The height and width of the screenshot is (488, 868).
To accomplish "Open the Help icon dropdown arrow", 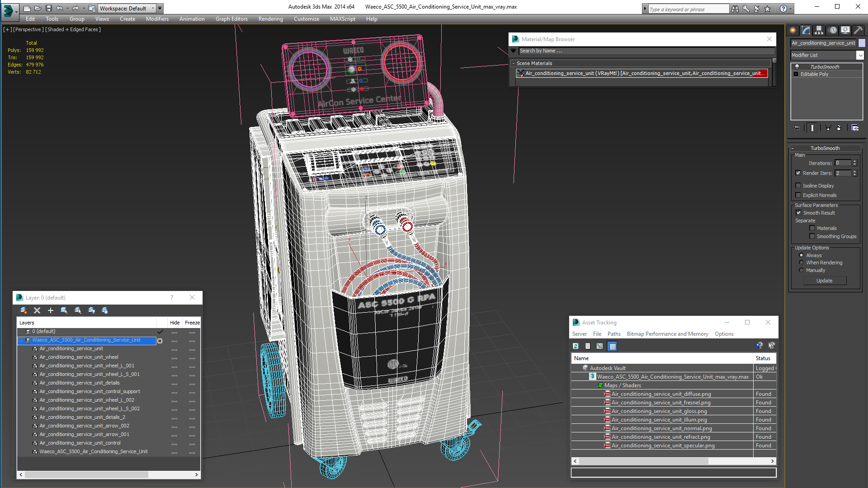I will (790, 9).
